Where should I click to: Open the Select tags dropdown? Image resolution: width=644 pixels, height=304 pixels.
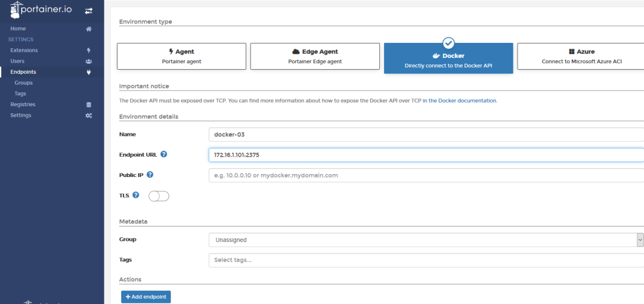tap(426, 260)
